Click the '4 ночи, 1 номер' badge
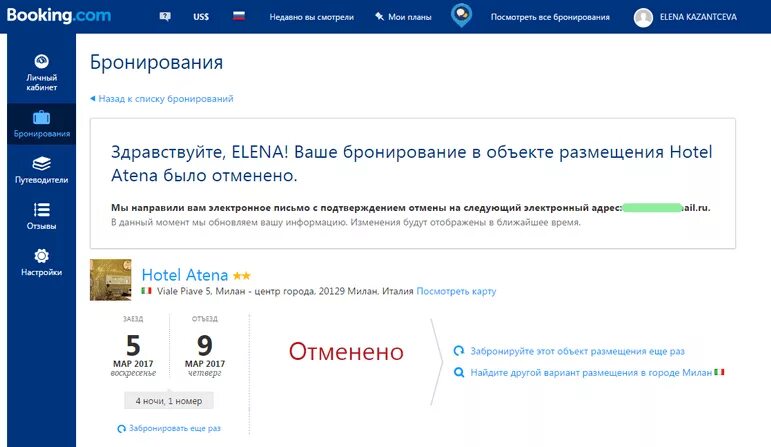The image size is (771, 447). [x=169, y=401]
